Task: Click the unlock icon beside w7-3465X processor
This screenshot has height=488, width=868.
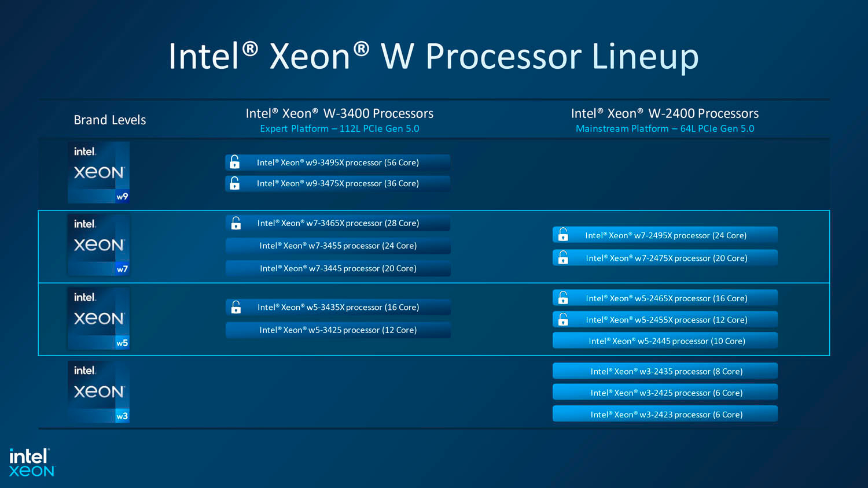Action: (236, 223)
